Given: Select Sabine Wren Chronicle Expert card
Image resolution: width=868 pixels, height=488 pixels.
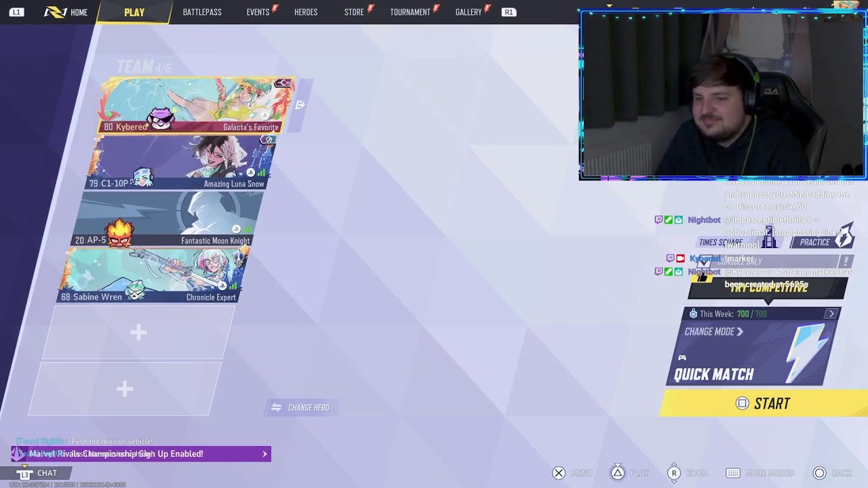Looking at the screenshot, I should click(153, 275).
